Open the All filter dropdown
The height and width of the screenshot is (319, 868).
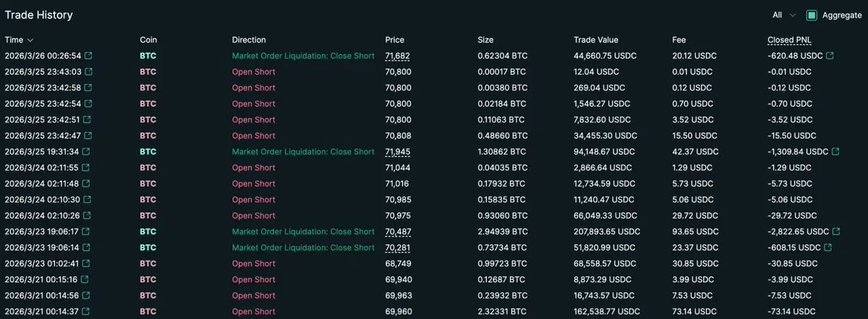pyautogui.click(x=783, y=15)
